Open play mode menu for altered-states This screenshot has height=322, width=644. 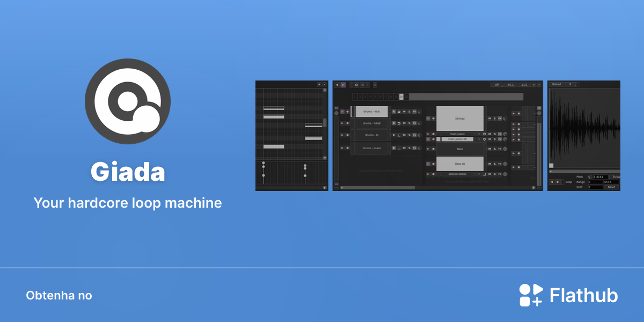484,174
